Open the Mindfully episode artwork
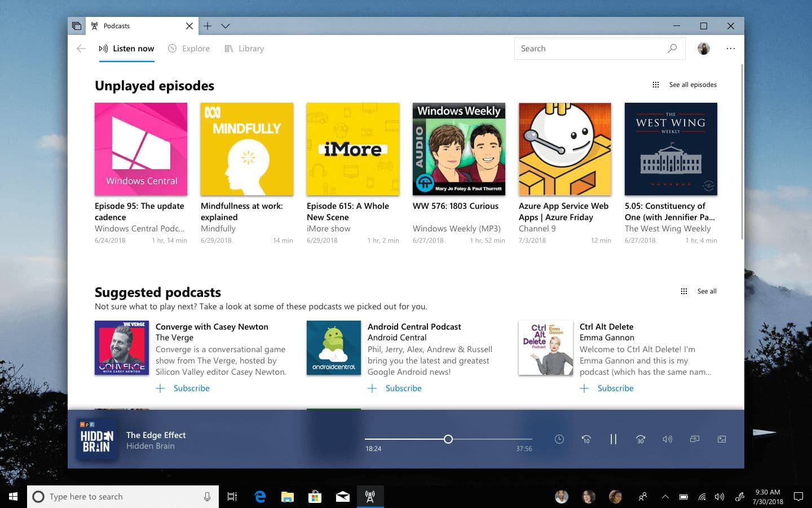This screenshot has width=812, height=508. [247, 149]
